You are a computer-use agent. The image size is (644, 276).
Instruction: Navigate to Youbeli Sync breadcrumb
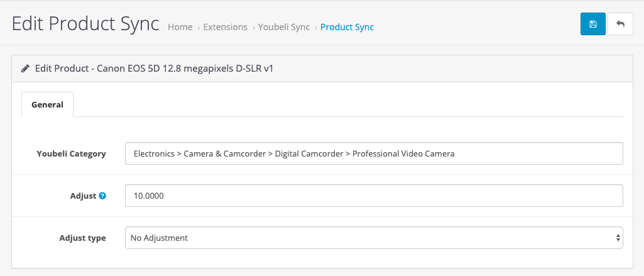click(x=283, y=27)
